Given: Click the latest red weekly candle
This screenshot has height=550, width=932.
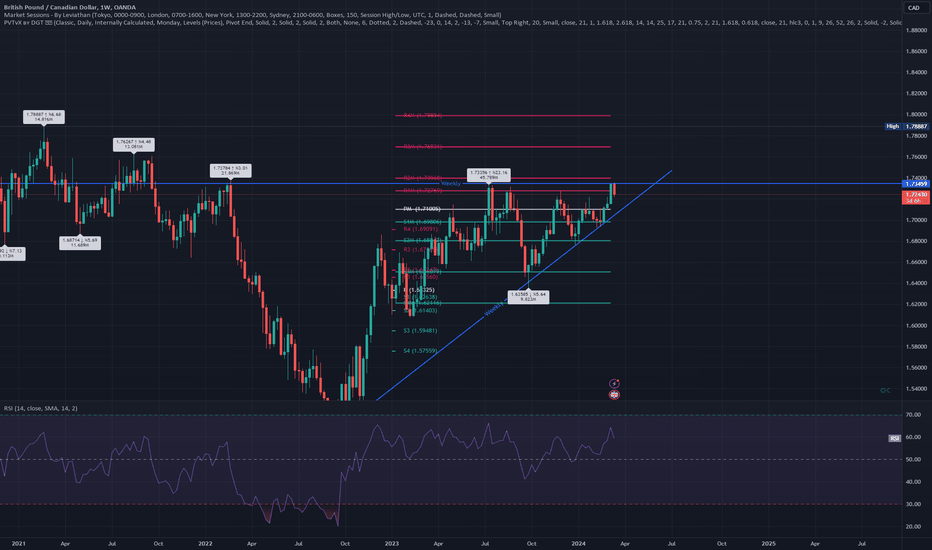Looking at the screenshot, I should [x=614, y=189].
